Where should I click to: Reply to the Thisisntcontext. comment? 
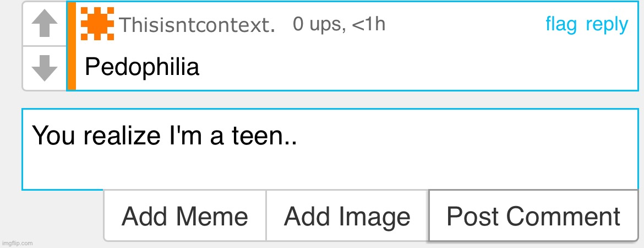coord(607,25)
